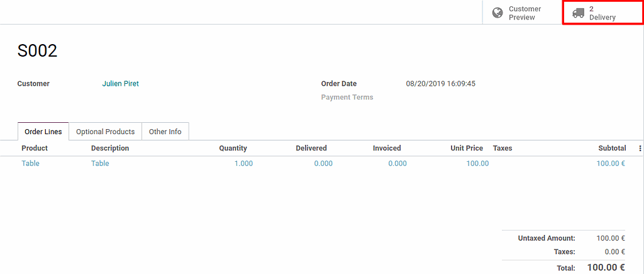Switch to the Order Lines tab
Image resolution: width=644 pixels, height=274 pixels.
click(43, 132)
